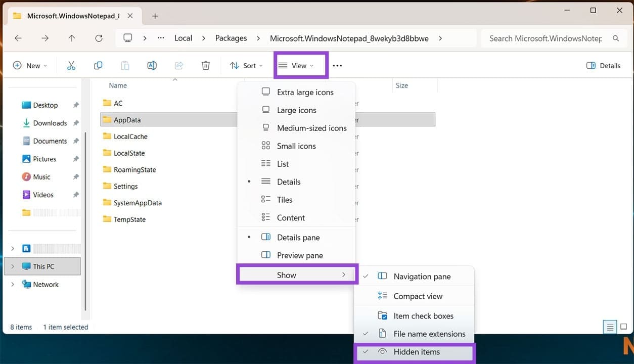Click the Share icon in the toolbar

click(178, 65)
